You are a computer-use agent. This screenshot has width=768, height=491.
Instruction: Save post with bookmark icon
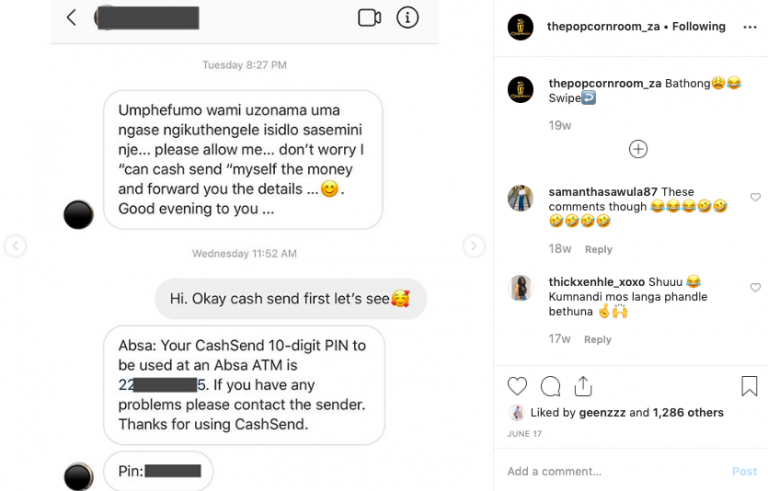coord(749,386)
